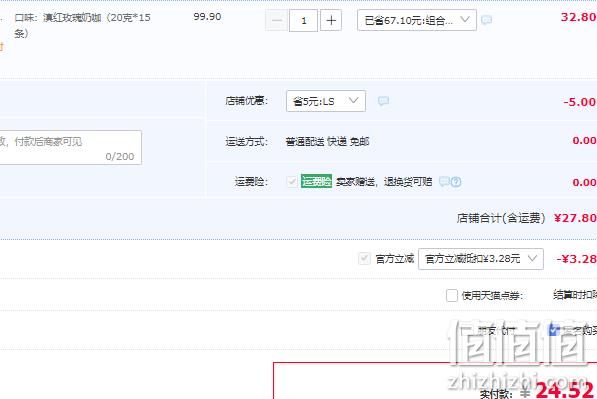Enable the 使用天猫点券 checkbox
This screenshot has width=597, height=399.
452,295
